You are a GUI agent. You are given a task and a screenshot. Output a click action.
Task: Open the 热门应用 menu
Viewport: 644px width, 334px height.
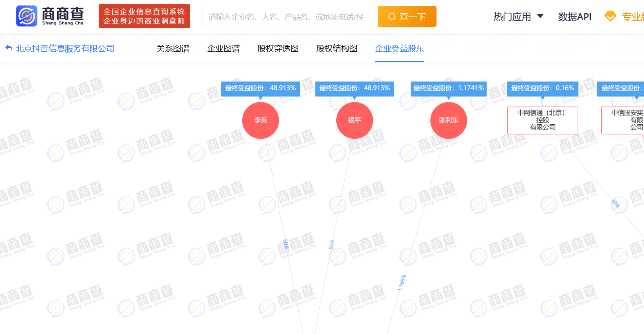coord(512,17)
